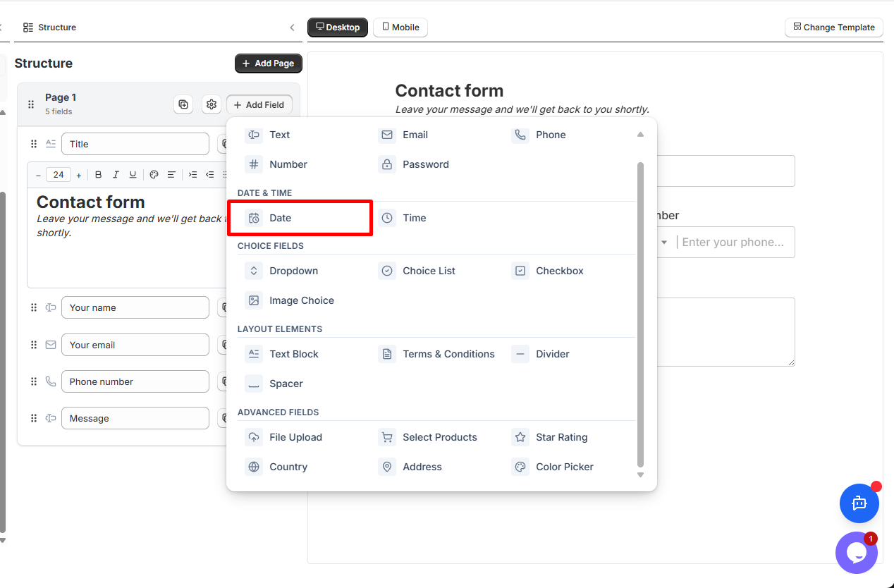Click the font size 24 input
Screen dimensions: 894x588
pyautogui.click(x=59, y=175)
